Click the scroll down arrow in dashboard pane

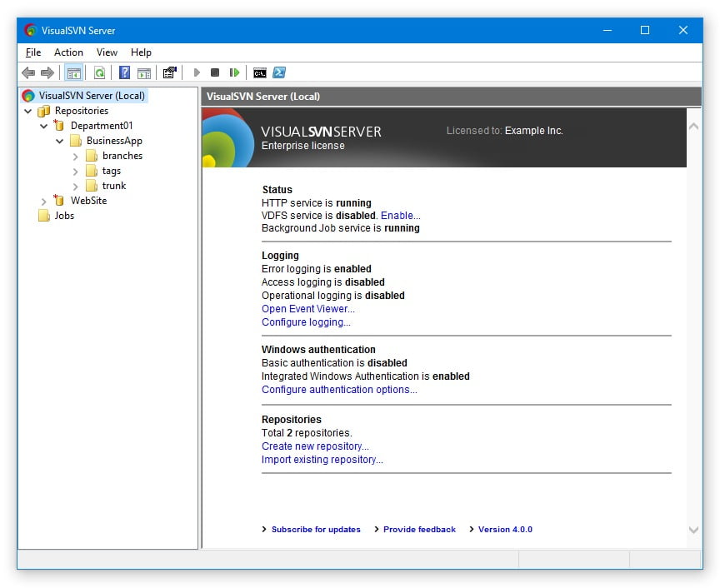694,530
